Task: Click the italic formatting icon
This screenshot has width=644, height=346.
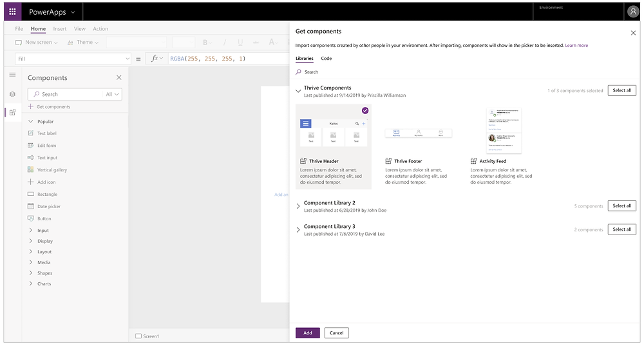Action: [224, 43]
